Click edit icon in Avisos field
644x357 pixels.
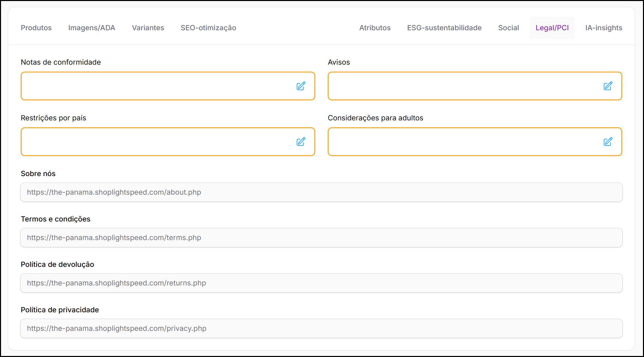coord(608,86)
